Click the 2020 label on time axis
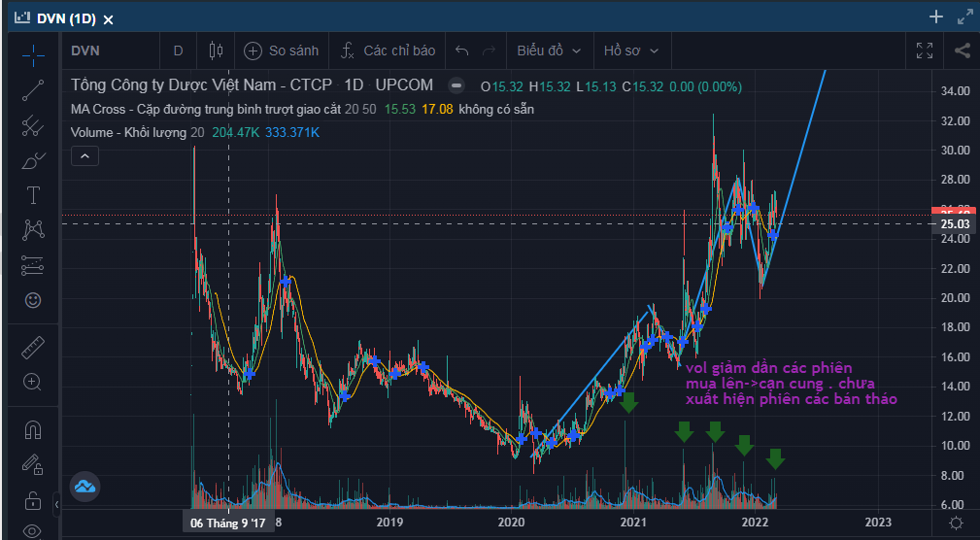This screenshot has height=540, width=980. tap(511, 523)
